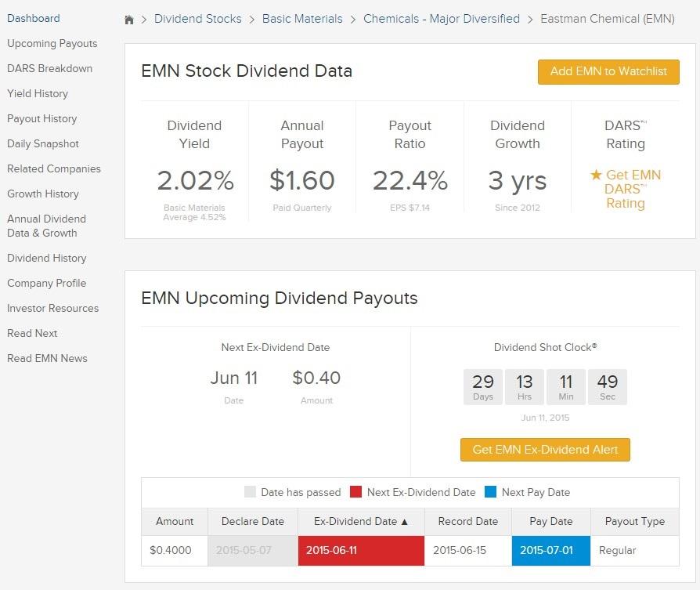Go to Yield History
The width and height of the screenshot is (700, 590).
point(38,93)
